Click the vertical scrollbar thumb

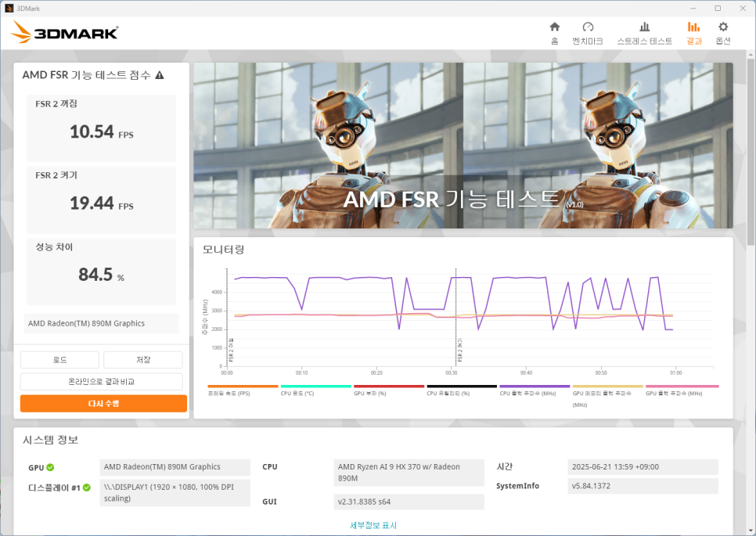[x=751, y=152]
